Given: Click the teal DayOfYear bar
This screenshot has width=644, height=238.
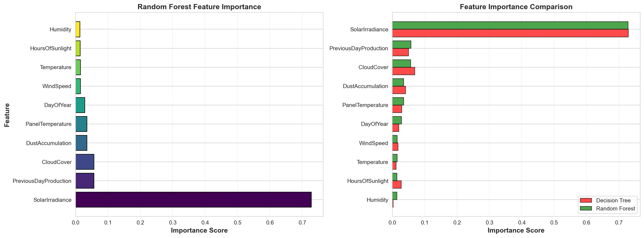Looking at the screenshot, I should [80, 105].
